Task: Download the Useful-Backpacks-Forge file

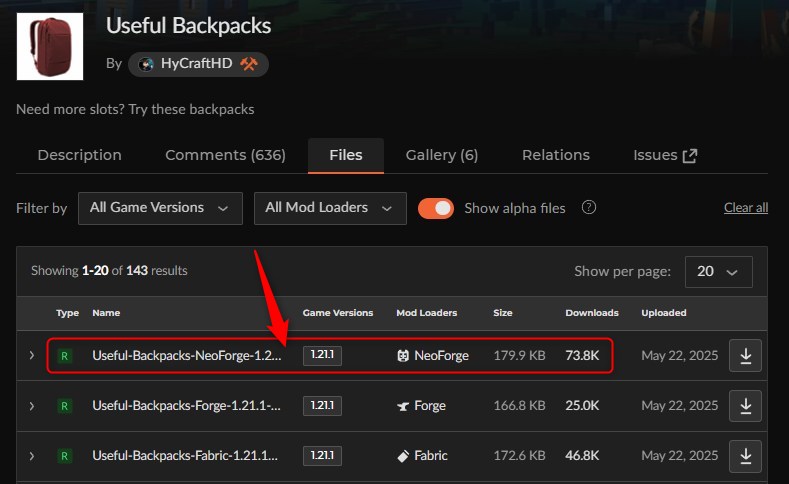Action: [745, 406]
